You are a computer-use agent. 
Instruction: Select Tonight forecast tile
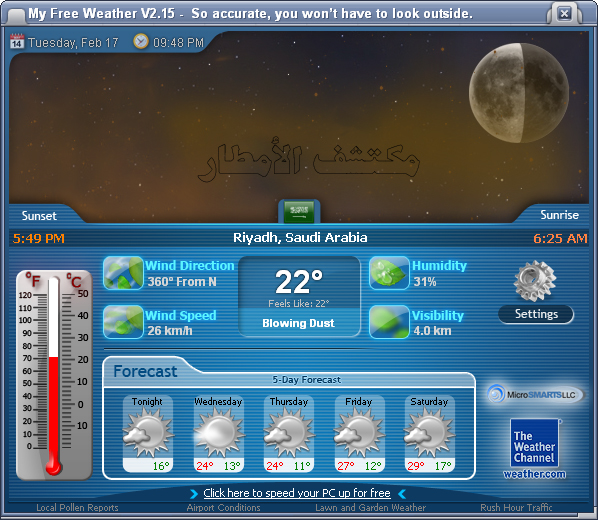pyautogui.click(x=148, y=434)
